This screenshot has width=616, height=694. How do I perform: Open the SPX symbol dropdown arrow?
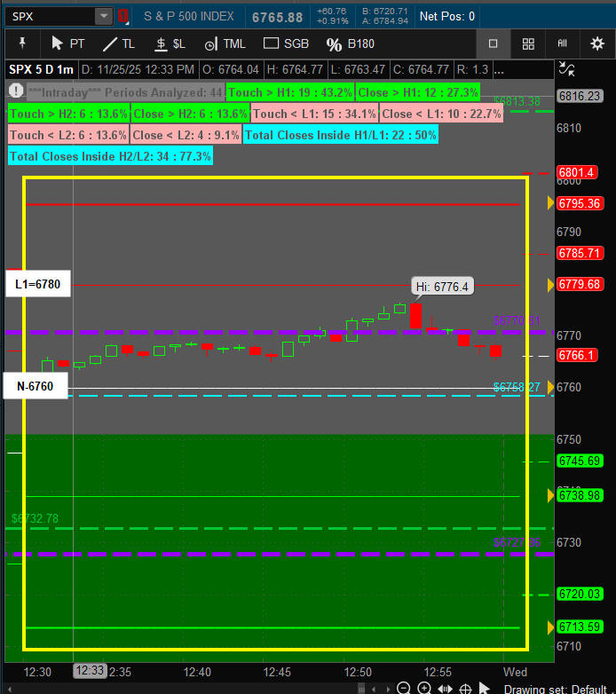[104, 16]
